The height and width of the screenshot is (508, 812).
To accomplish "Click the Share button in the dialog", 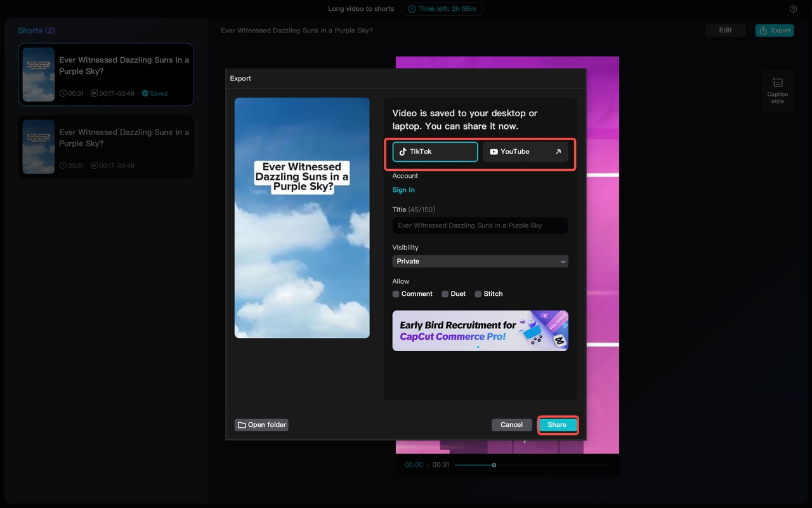I will point(558,424).
